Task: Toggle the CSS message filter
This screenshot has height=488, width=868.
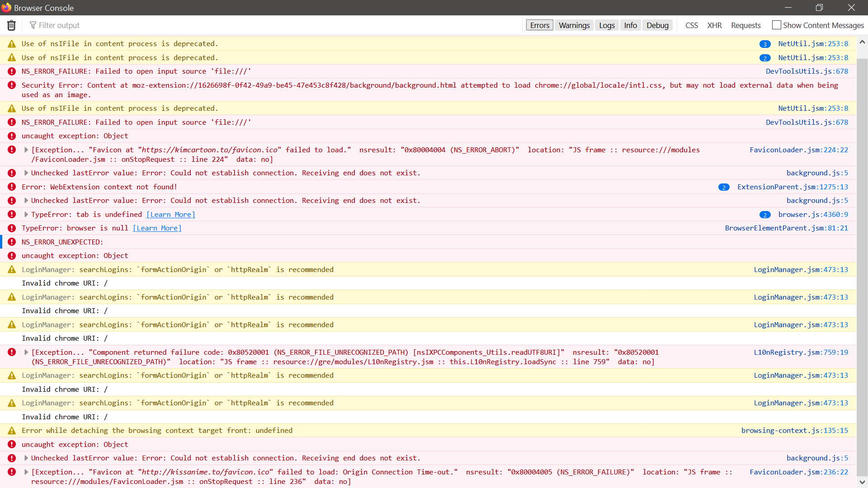Action: (692, 25)
